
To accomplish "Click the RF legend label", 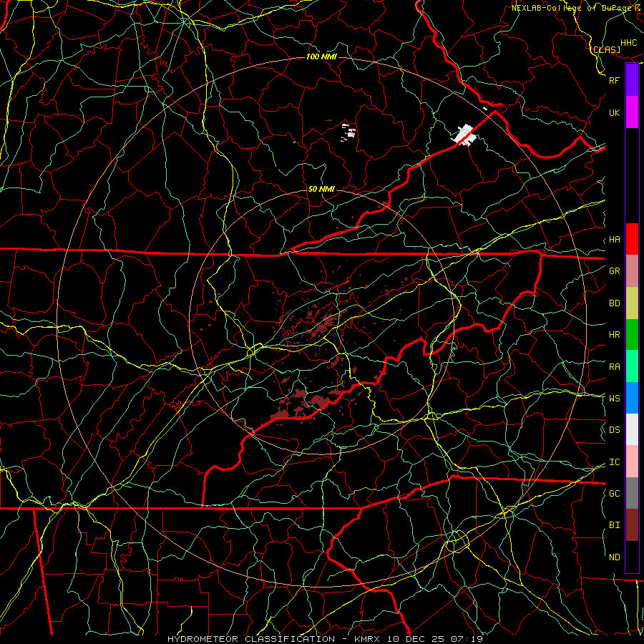I will (614, 80).
